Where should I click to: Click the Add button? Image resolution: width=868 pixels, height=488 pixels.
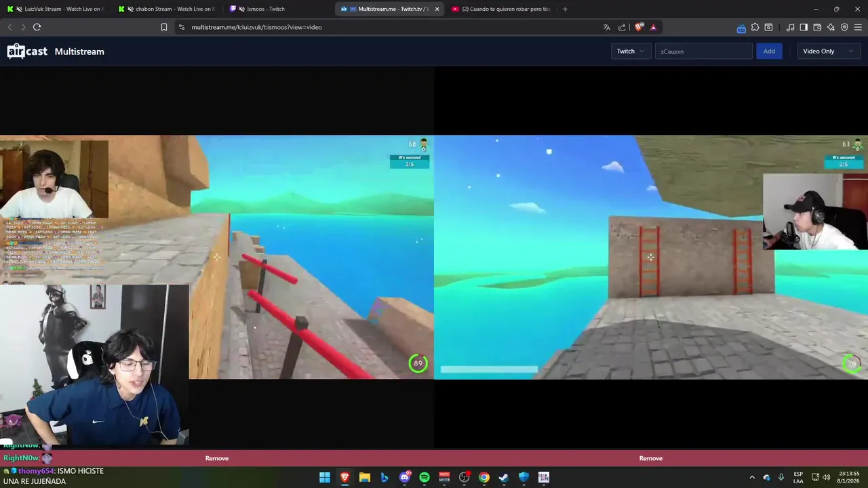(x=769, y=52)
